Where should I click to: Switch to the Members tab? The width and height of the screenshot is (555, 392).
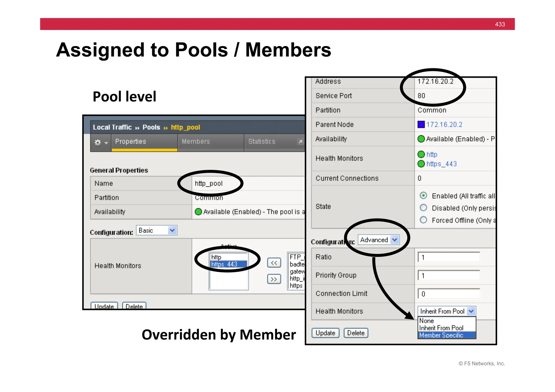pyautogui.click(x=211, y=142)
